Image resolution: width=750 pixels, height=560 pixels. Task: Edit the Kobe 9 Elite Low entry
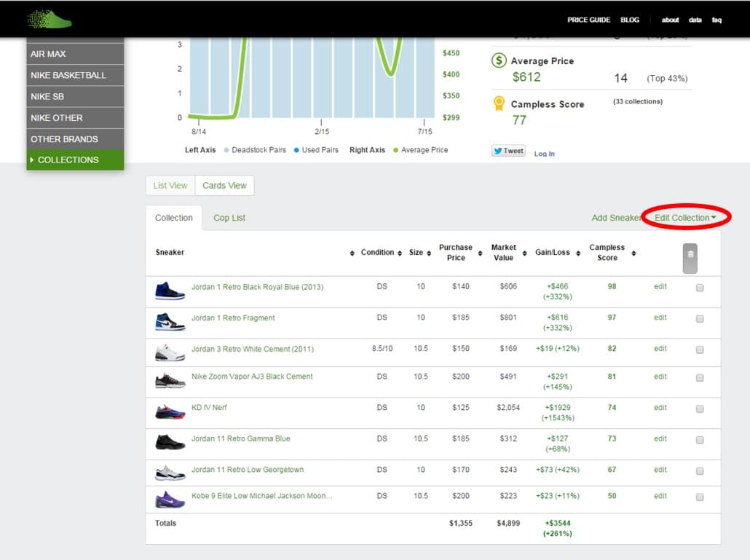point(660,496)
